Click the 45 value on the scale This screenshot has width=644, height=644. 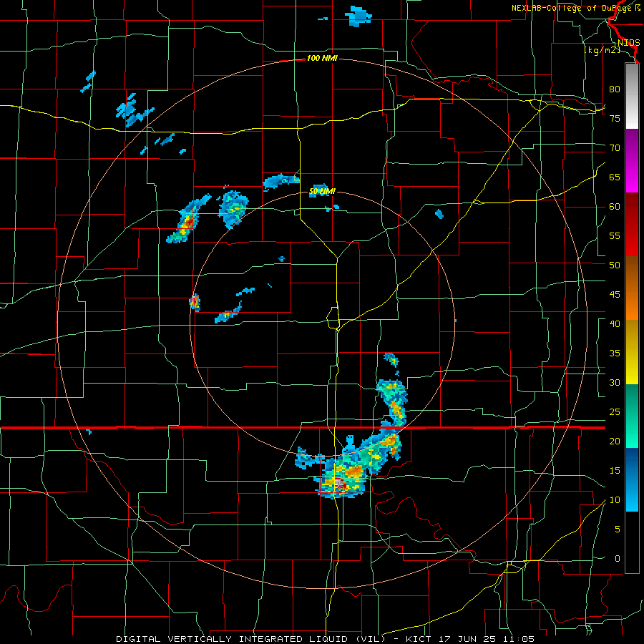tap(615, 295)
